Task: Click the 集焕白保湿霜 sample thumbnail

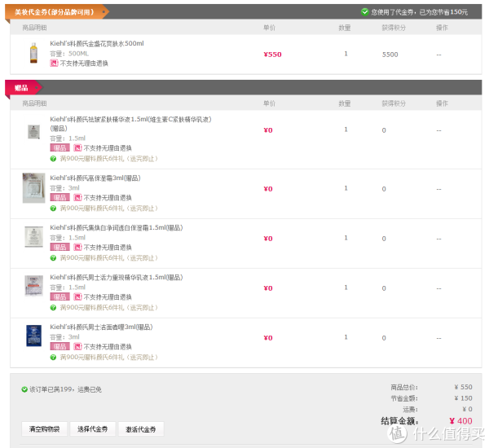Action: 33,237
